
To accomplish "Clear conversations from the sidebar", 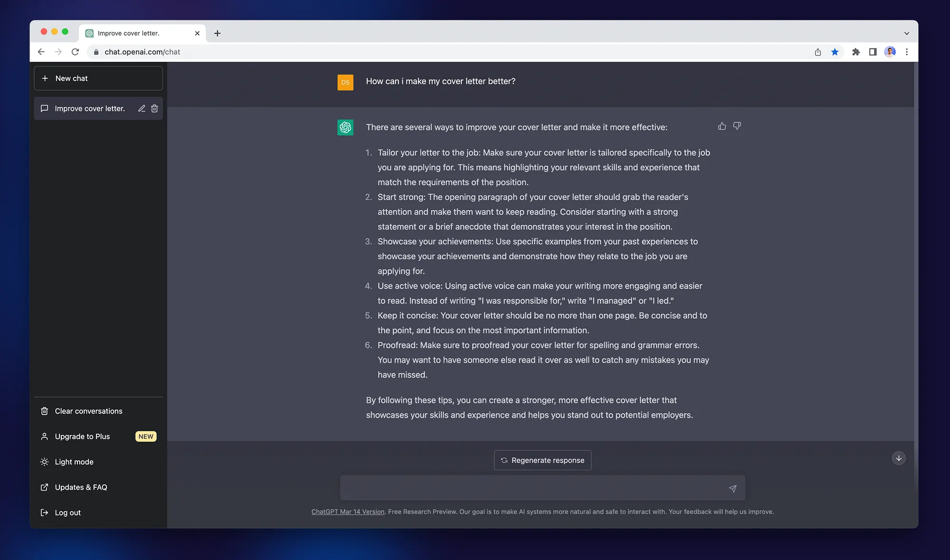I will (98, 411).
